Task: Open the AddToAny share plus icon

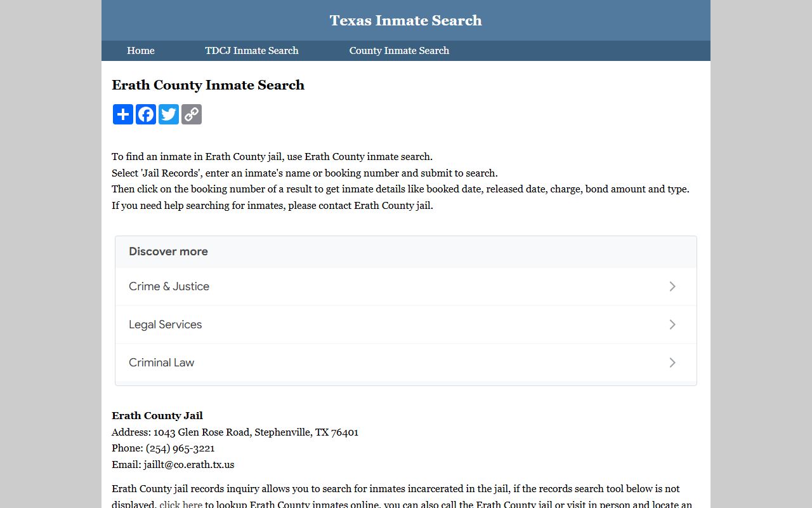Action: [x=123, y=114]
